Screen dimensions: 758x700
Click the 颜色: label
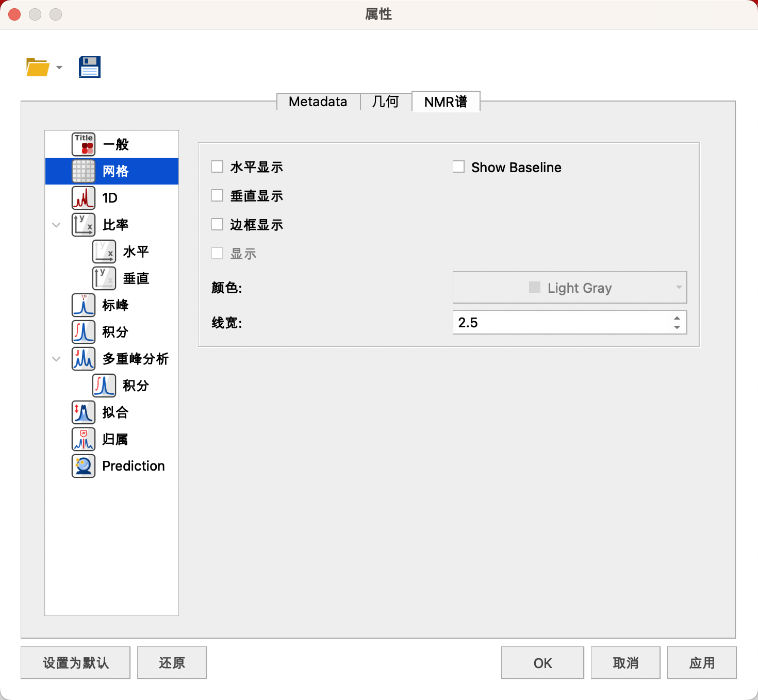227,288
